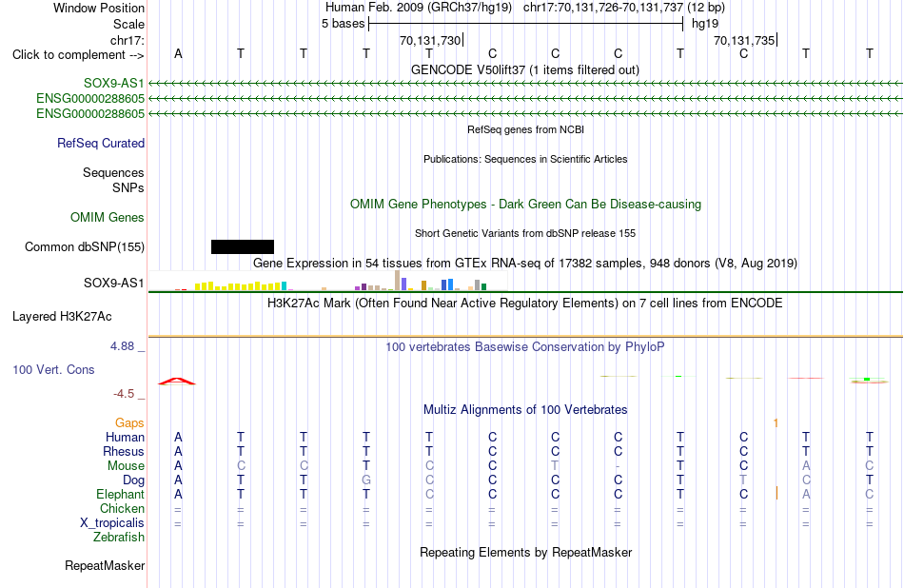
Task: Open the RefSeq Curated track label
Action: (x=101, y=143)
